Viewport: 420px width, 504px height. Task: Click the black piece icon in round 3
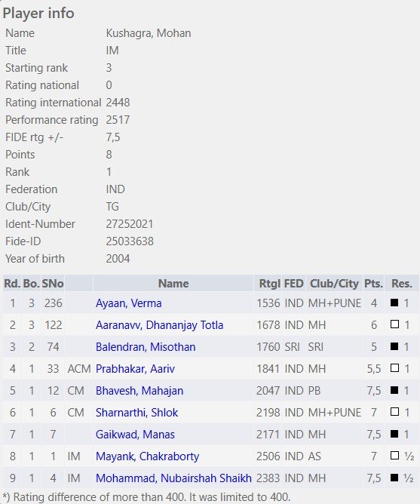tap(394, 346)
